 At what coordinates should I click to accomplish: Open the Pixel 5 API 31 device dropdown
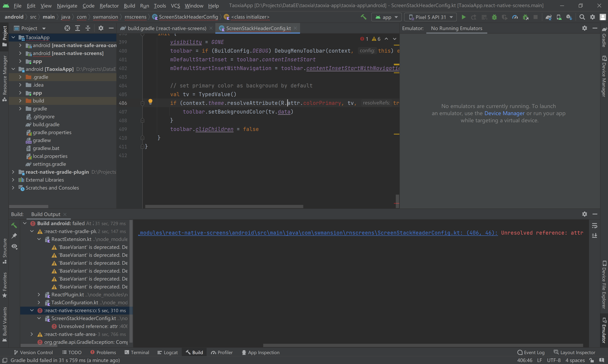click(x=431, y=17)
